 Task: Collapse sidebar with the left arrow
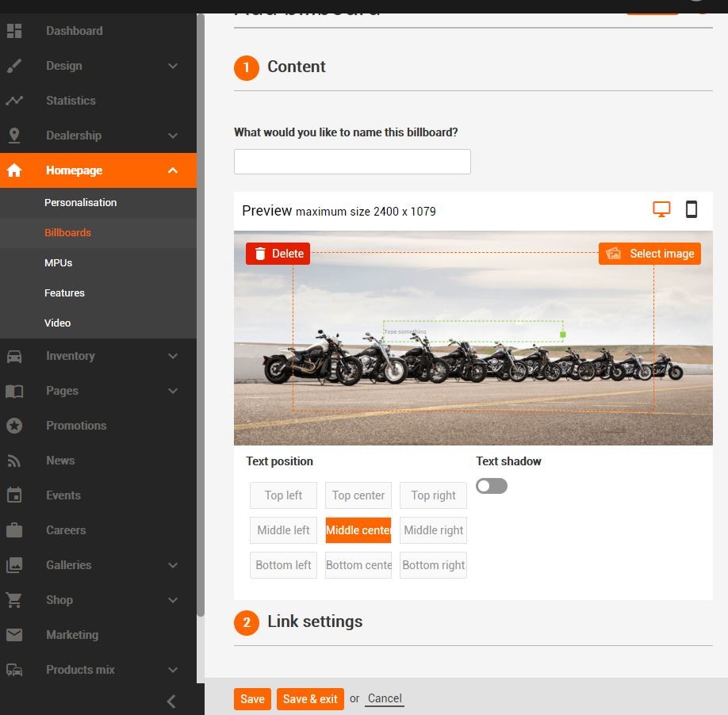(x=171, y=701)
